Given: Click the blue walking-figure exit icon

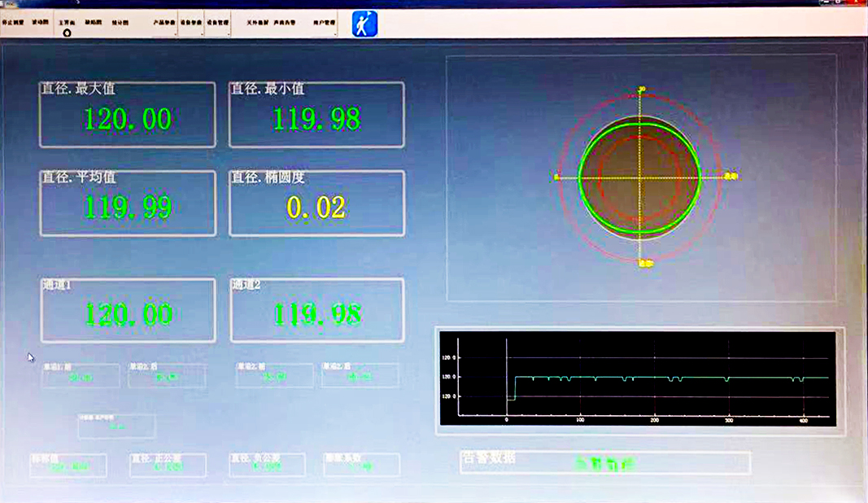Looking at the screenshot, I should pos(364,24).
